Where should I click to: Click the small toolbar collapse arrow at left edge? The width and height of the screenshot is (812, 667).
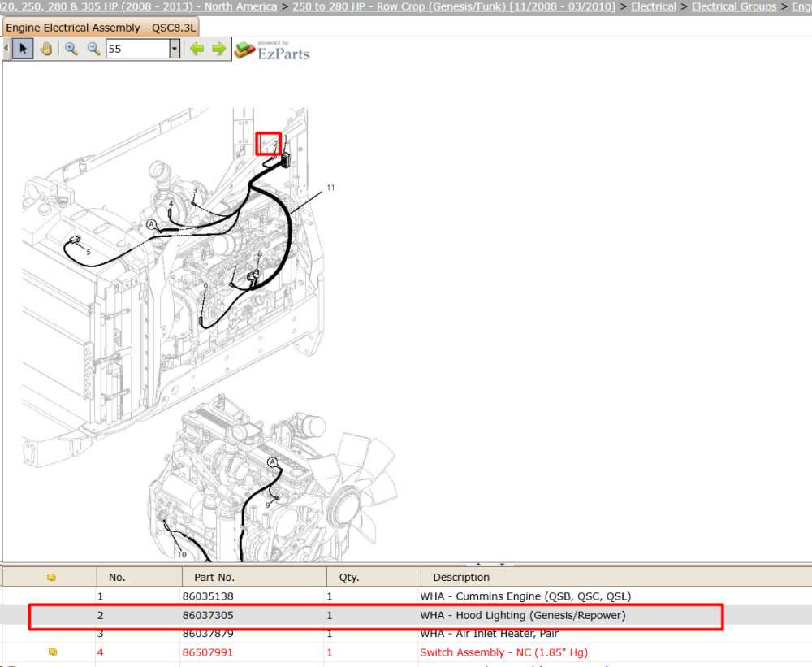pos(6,49)
